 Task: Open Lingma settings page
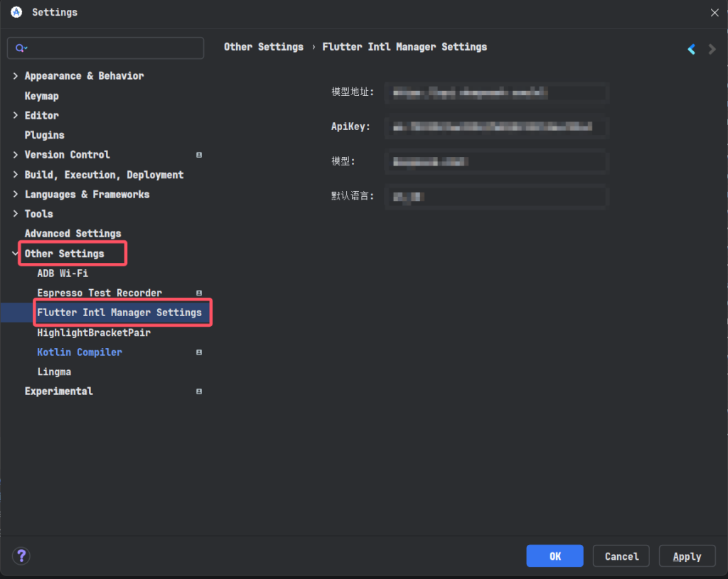[x=54, y=372]
